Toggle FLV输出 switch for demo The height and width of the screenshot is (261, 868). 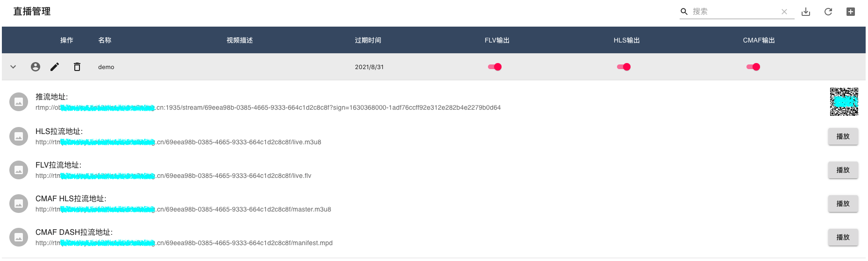coord(495,67)
